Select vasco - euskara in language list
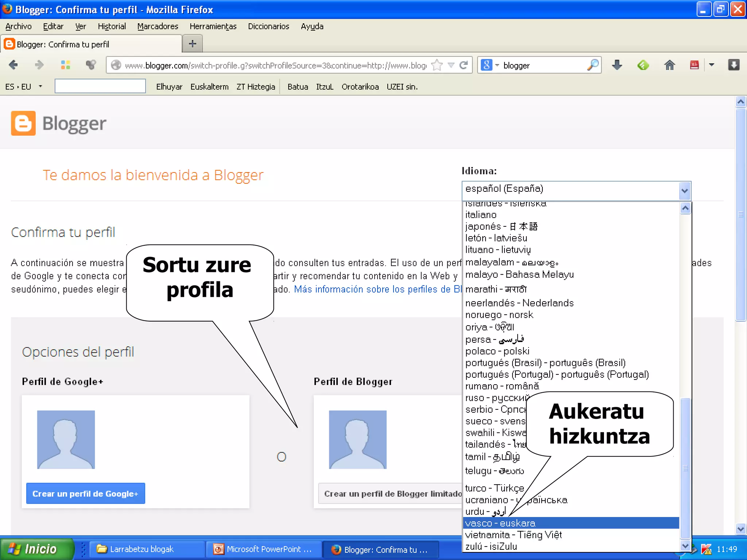The height and width of the screenshot is (560, 747). point(571,523)
